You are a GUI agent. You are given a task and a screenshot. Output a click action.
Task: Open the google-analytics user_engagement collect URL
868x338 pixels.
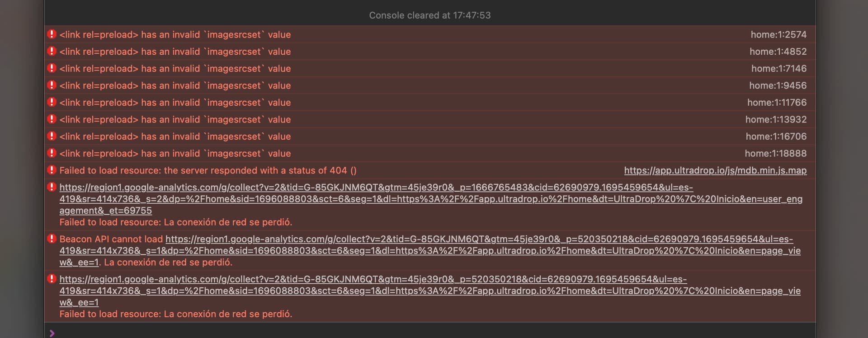click(x=430, y=199)
